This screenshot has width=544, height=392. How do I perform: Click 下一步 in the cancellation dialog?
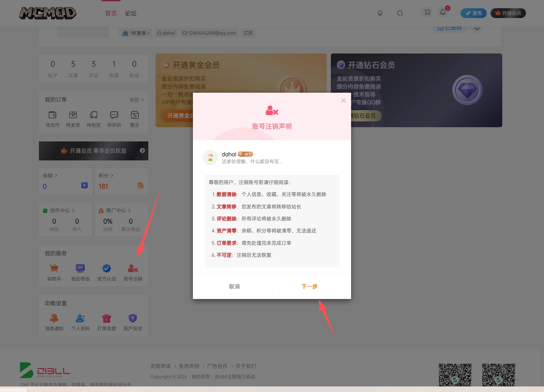(309, 286)
